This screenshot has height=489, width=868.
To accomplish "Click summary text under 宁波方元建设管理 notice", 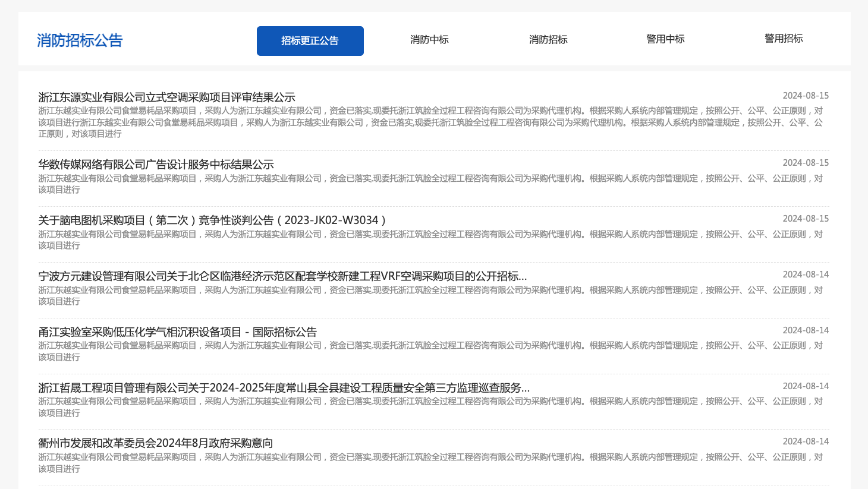I will click(x=430, y=296).
